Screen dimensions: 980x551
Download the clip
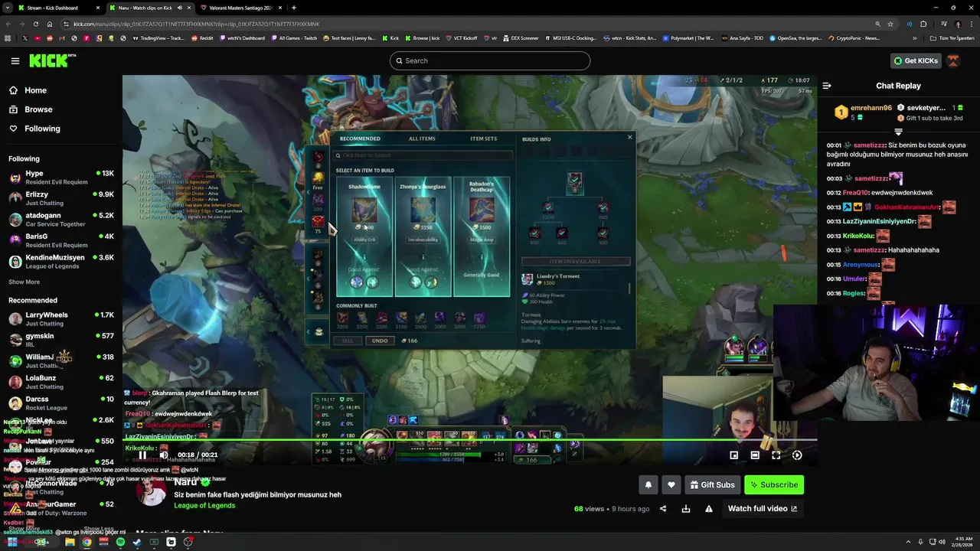pos(686,508)
